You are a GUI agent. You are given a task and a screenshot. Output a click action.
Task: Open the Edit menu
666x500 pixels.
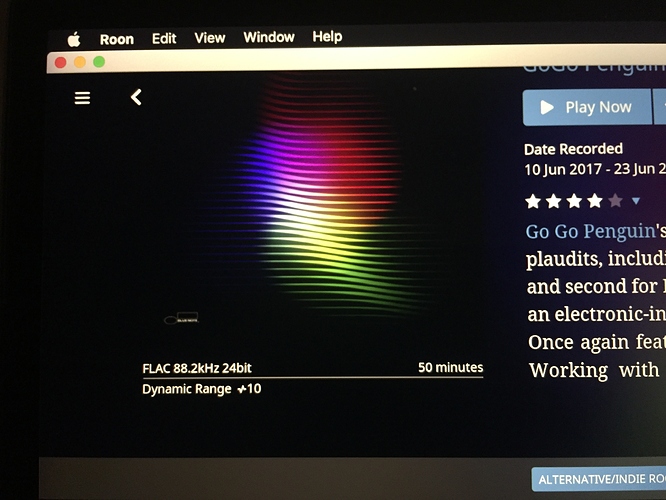(x=164, y=39)
